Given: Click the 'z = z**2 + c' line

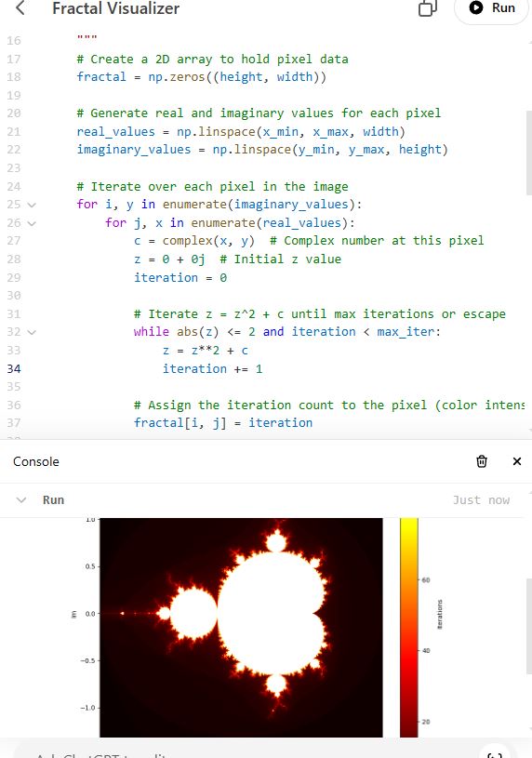Looking at the screenshot, I should click(x=205, y=351).
